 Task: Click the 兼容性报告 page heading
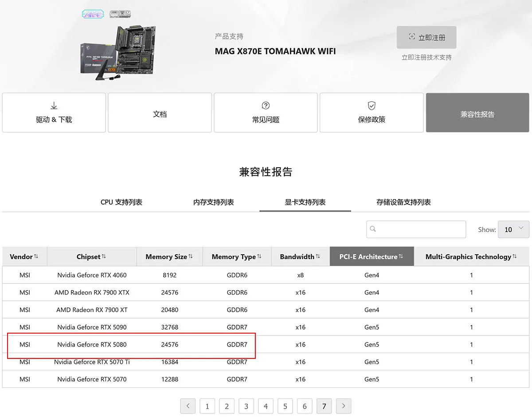(x=266, y=172)
